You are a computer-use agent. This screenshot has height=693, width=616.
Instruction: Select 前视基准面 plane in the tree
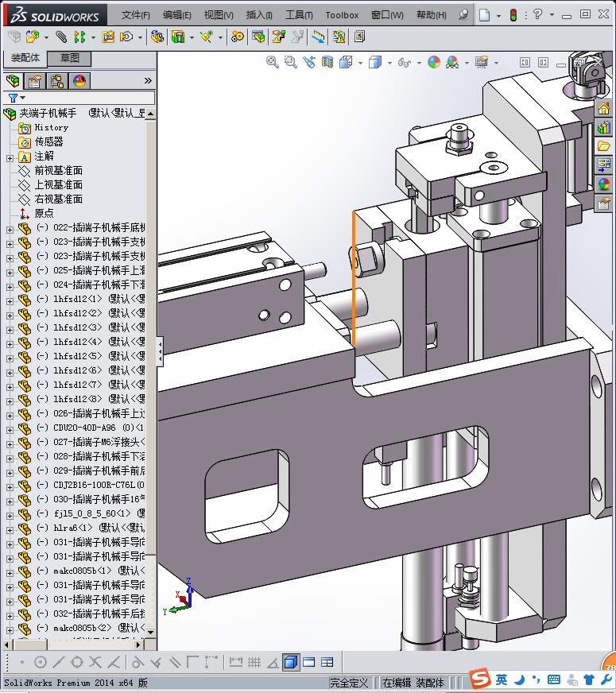[58, 171]
